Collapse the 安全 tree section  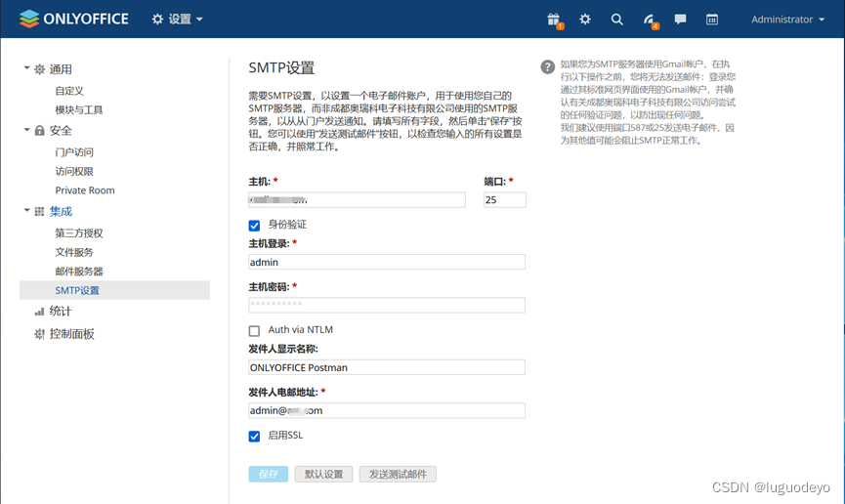coord(26,129)
